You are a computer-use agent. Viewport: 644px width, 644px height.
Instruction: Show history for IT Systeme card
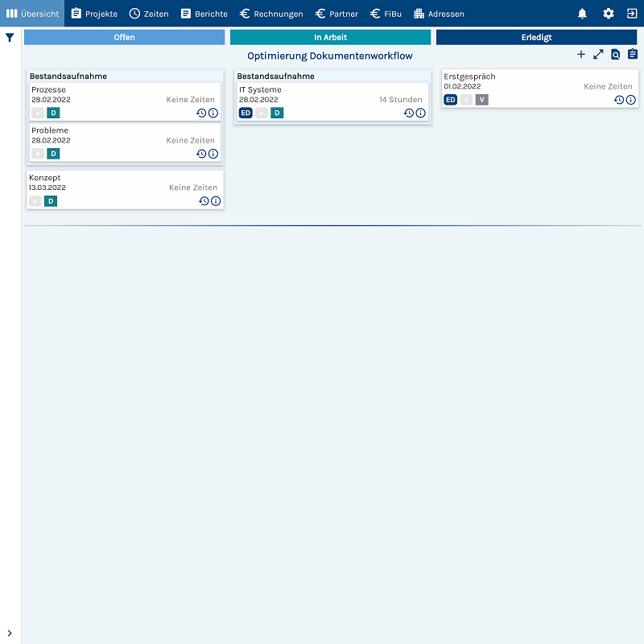click(x=409, y=113)
